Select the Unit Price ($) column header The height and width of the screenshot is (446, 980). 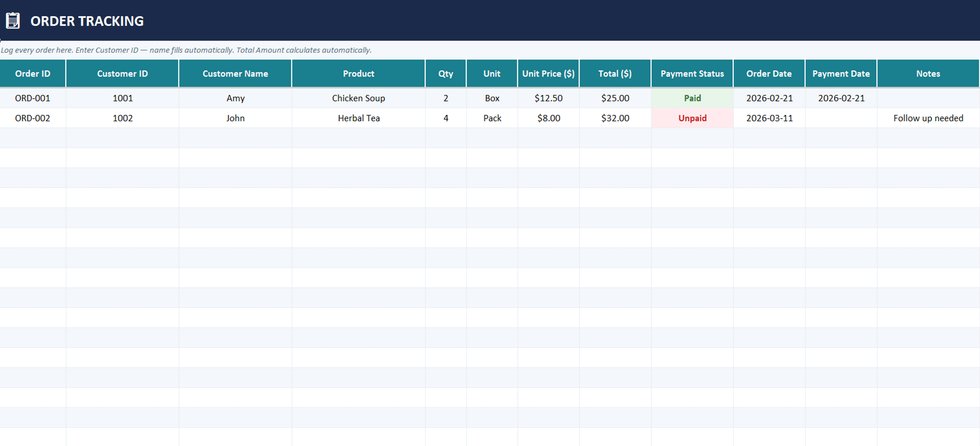pos(549,74)
